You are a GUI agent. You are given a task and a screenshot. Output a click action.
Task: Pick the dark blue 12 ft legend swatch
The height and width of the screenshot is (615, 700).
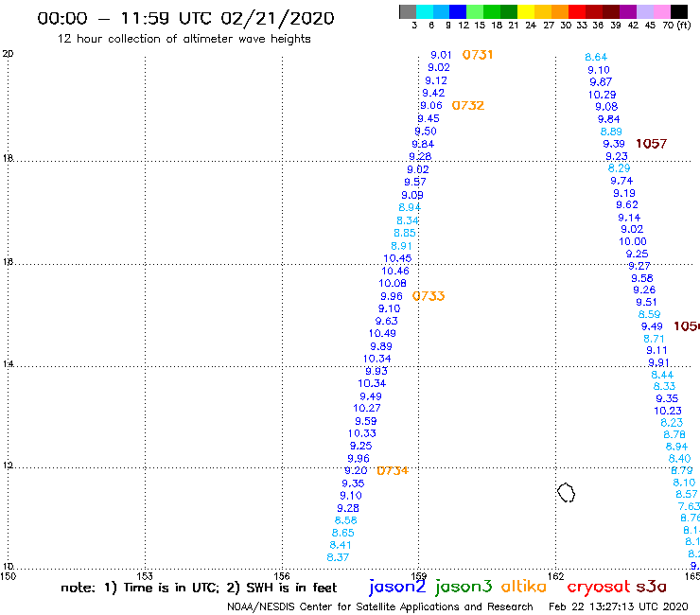458,11
